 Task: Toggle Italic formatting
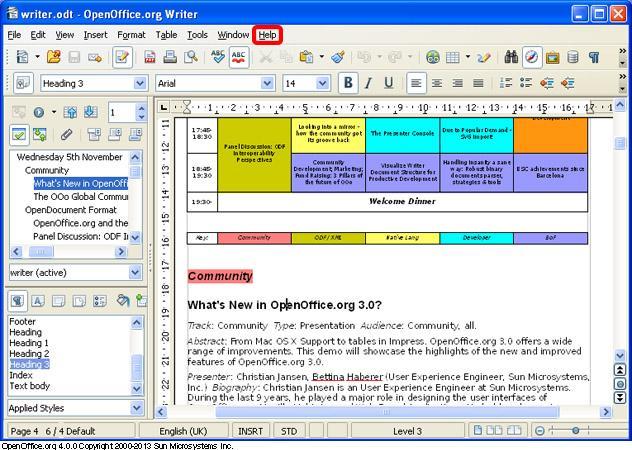[368, 83]
